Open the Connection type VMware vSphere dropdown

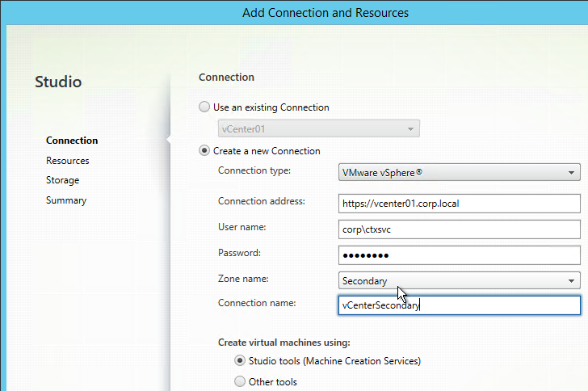click(x=458, y=172)
